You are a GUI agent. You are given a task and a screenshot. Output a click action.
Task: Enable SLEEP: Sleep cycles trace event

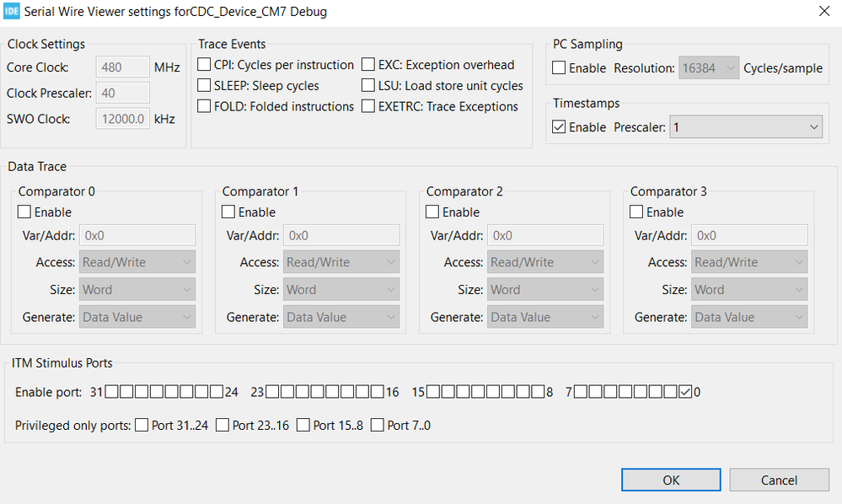pos(204,85)
